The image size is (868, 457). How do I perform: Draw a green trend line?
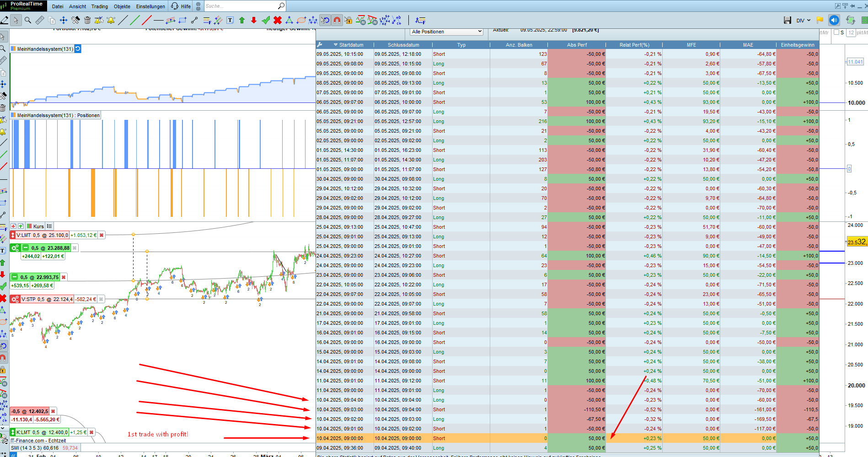click(135, 20)
